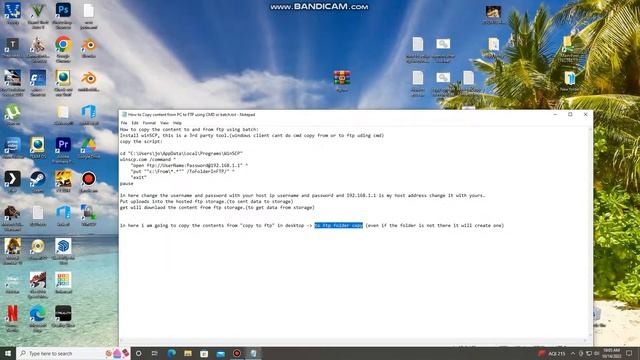
Task: Click the "winscp.com /command" line
Action: tap(148, 160)
